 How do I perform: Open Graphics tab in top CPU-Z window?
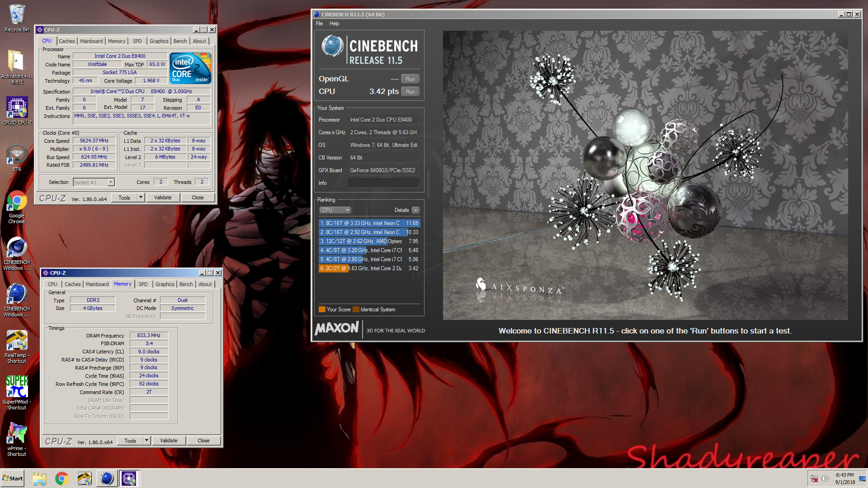point(159,41)
